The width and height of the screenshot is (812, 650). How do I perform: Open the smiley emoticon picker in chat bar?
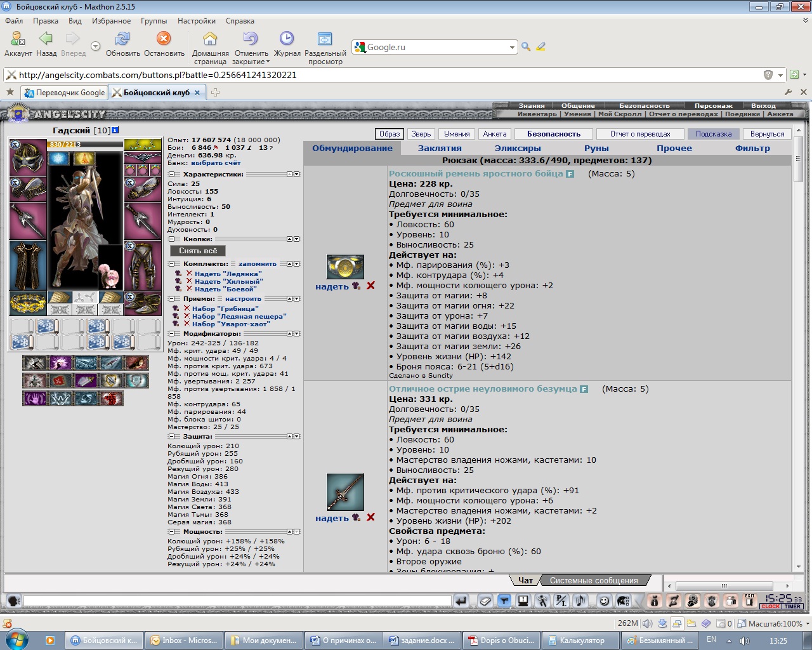click(605, 600)
